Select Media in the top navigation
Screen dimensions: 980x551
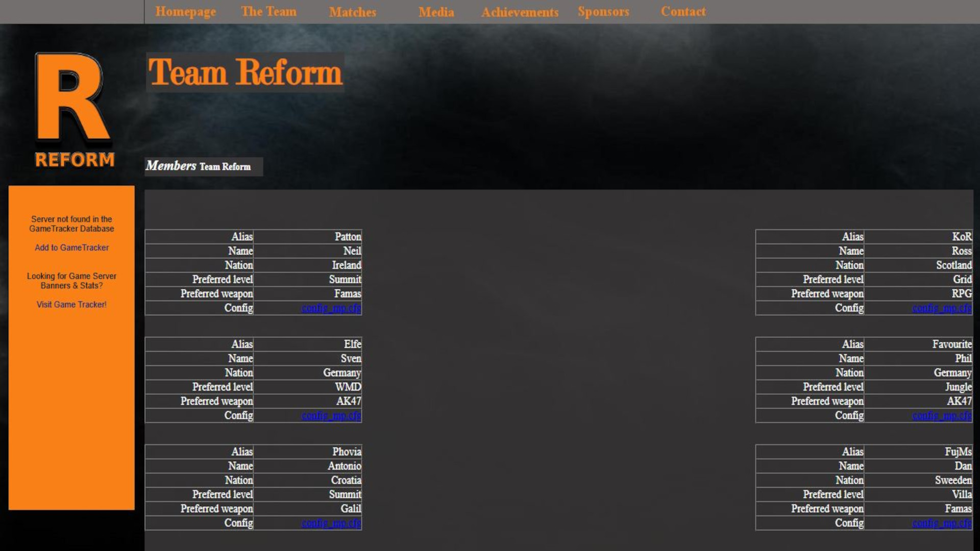pos(436,12)
